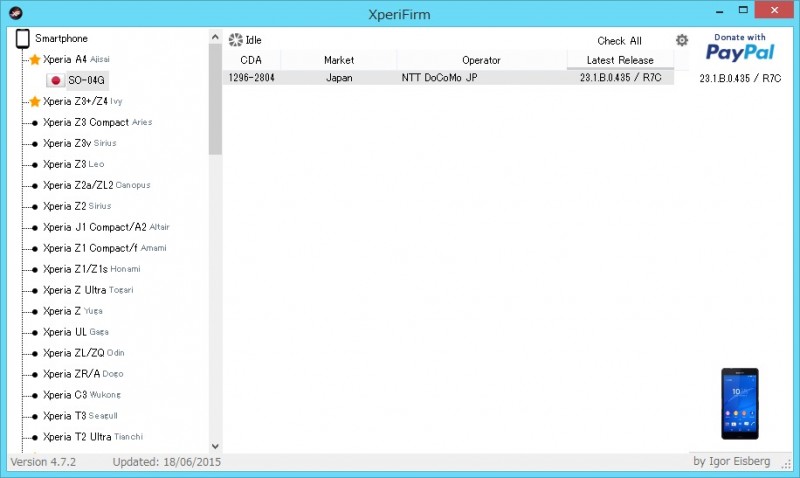800x478 pixels.
Task: Select Xperia ZL/ZQ Odin
Action: (x=84, y=353)
